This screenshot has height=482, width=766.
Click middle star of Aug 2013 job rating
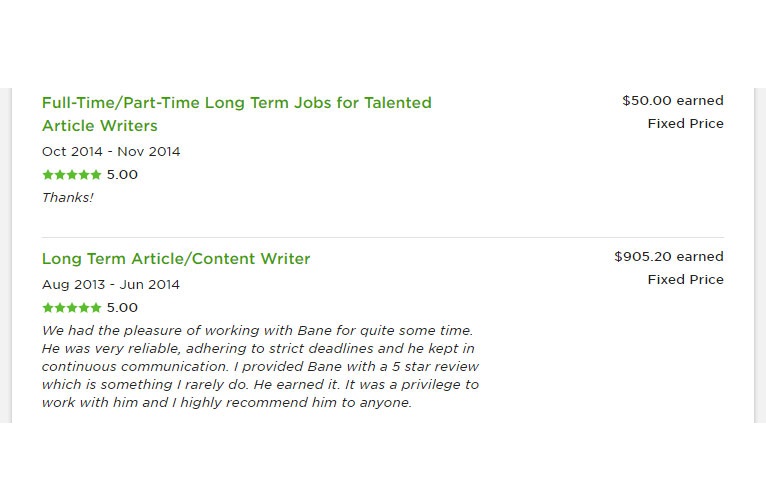(72, 308)
